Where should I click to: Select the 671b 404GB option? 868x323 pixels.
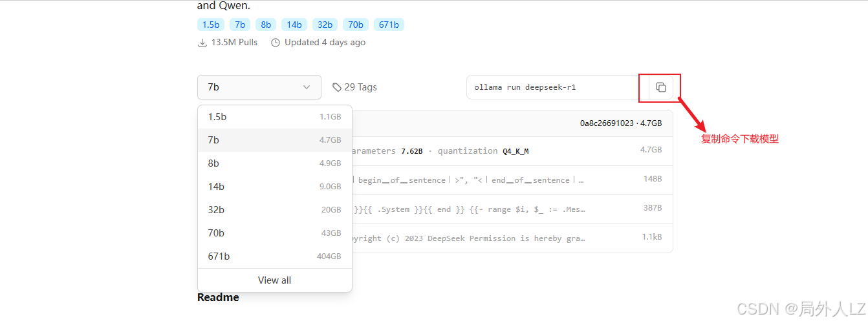pos(275,256)
